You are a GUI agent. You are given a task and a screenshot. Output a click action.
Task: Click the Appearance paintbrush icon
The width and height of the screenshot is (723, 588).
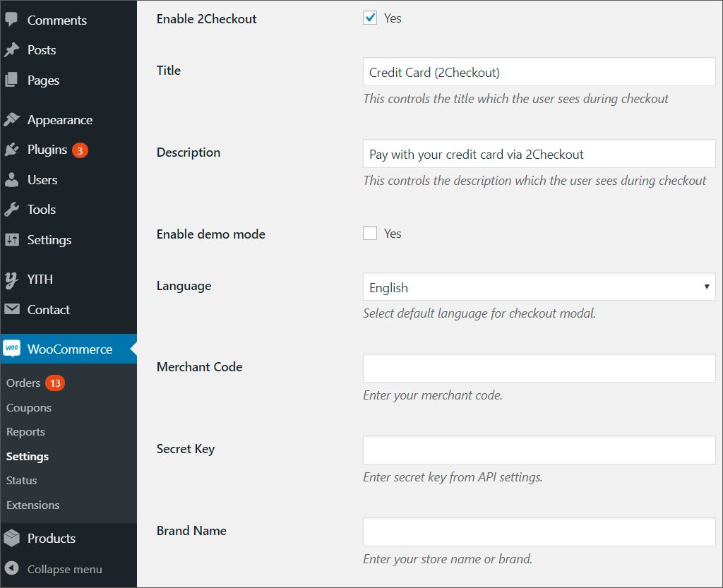point(11,120)
